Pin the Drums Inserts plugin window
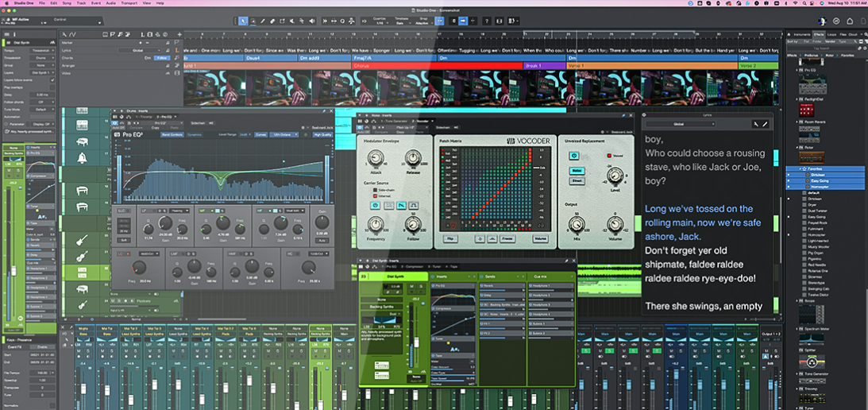Viewport: 868px width, 410px height. (324, 110)
